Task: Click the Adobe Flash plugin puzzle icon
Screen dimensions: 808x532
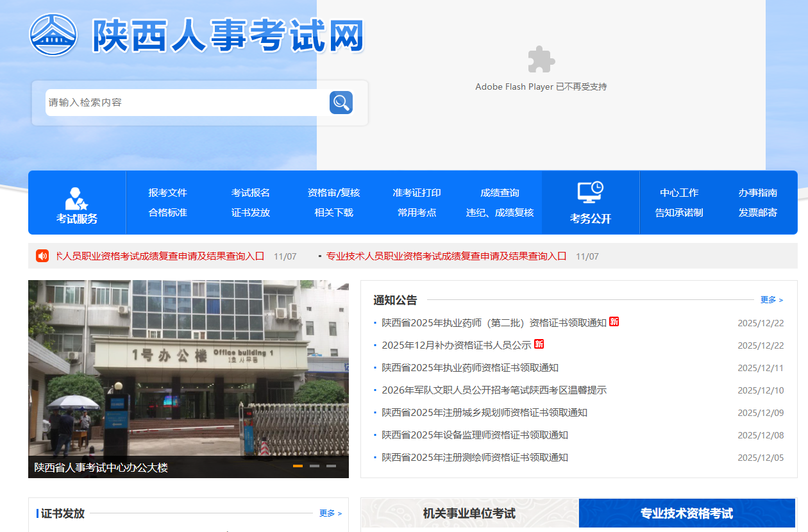Action: (541, 60)
